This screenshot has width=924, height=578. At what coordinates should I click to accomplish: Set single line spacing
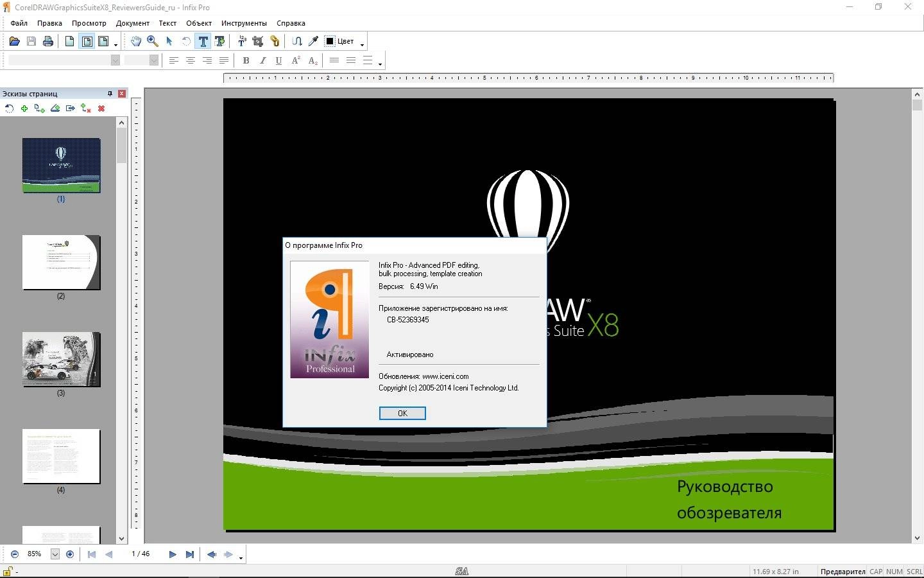pos(334,60)
